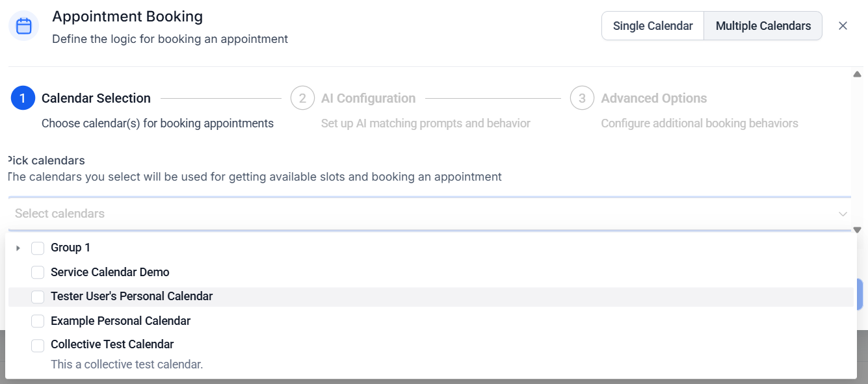The height and width of the screenshot is (384, 868).
Task: Click step 3 Advanced Options circle
Action: click(581, 97)
